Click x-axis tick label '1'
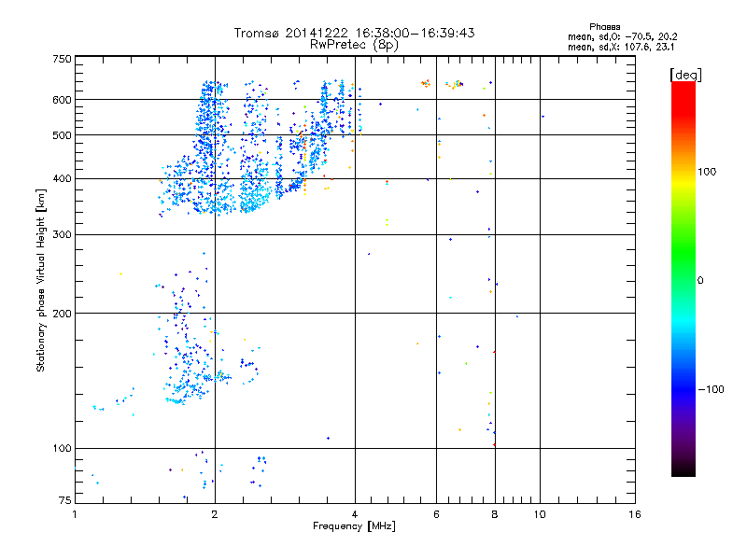Image resolution: width=747 pixels, height=560 pixels. tap(75, 514)
